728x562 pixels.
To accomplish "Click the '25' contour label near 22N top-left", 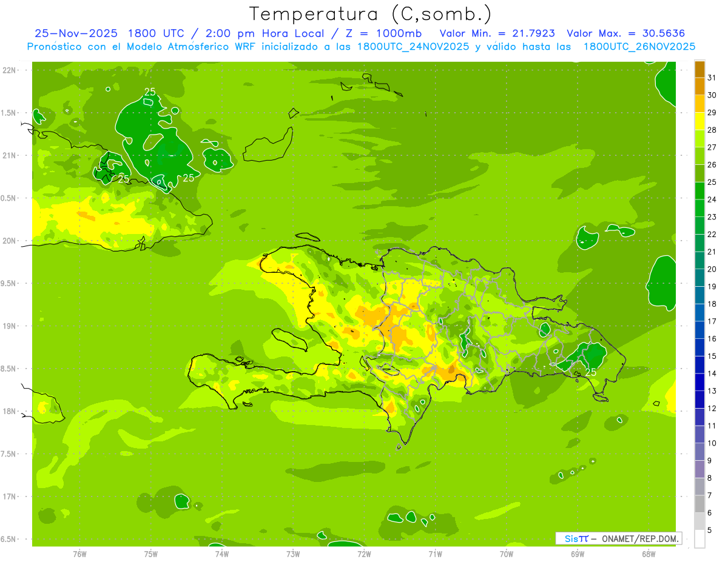I will coord(150,92).
